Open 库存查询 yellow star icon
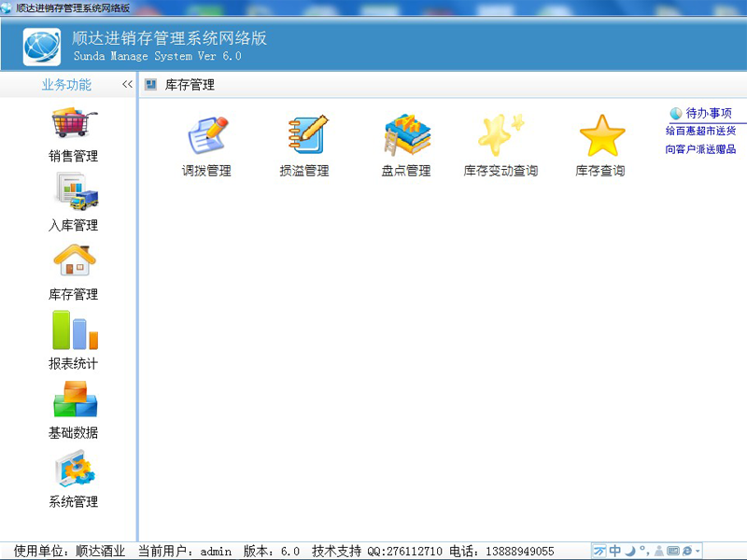This screenshot has height=560, width=747. point(600,136)
